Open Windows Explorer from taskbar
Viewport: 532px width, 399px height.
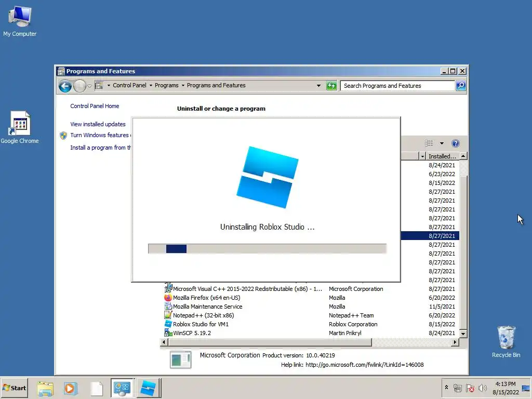click(x=45, y=388)
